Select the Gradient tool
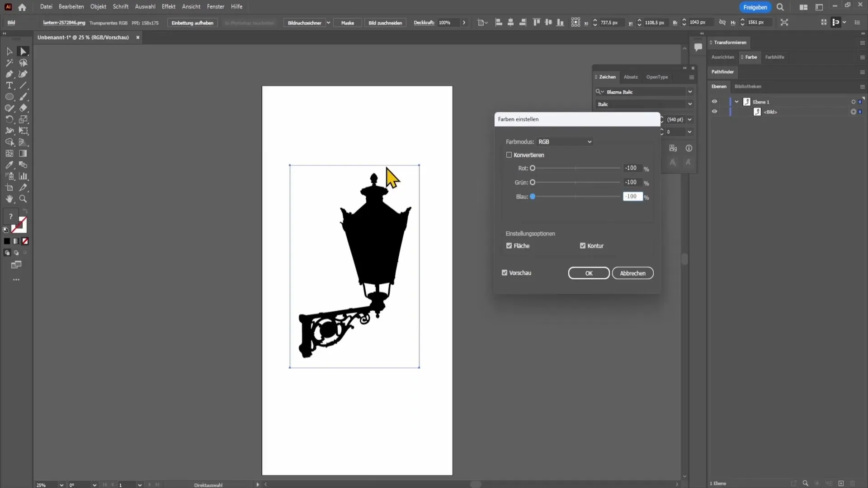 coord(23,154)
